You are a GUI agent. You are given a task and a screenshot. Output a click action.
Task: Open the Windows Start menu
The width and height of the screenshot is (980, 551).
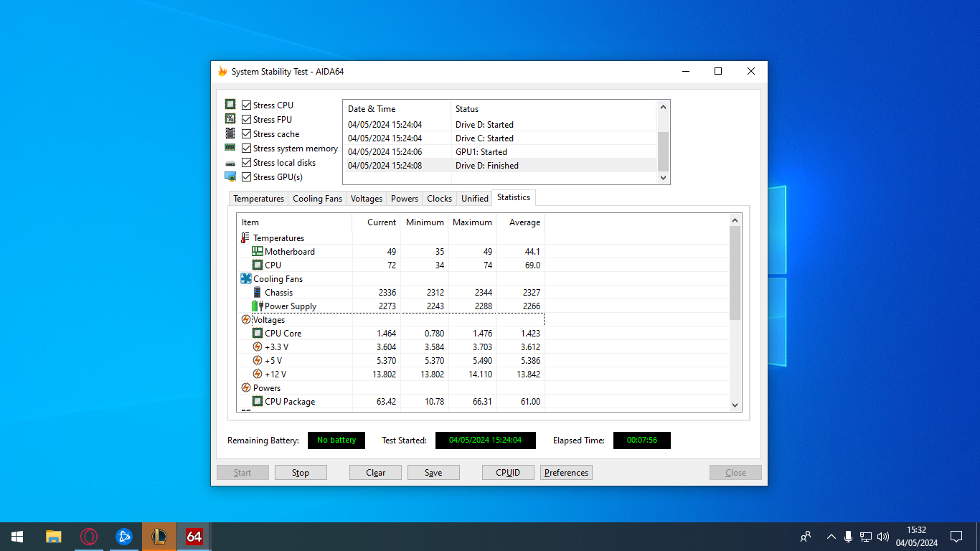[x=17, y=537]
